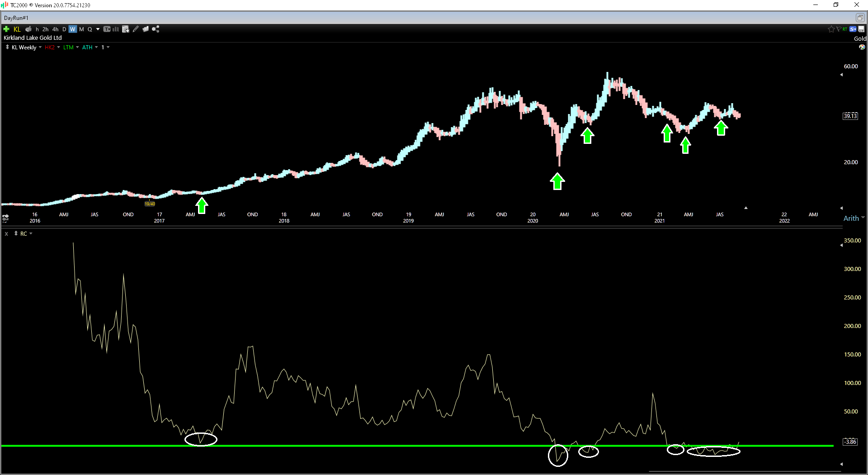Open the notes folder icon
The image size is (868, 475).
[146, 29]
